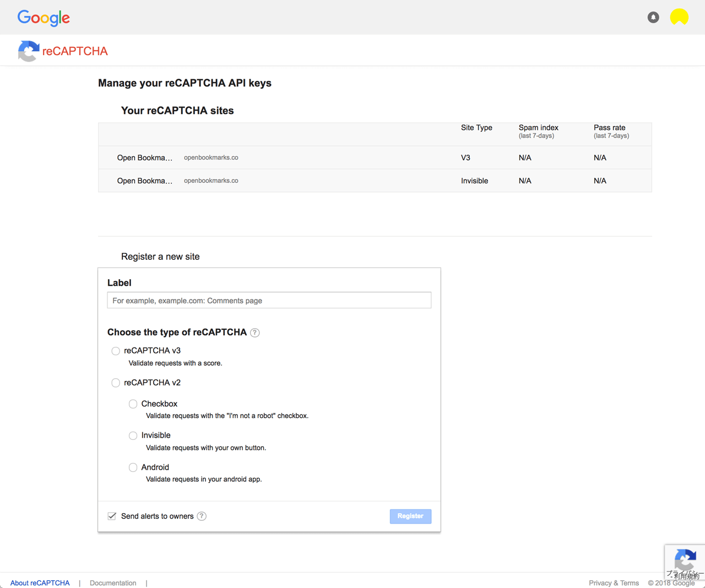The image size is (705, 588).
Task: Click the Google logo
Action: pyautogui.click(x=44, y=18)
